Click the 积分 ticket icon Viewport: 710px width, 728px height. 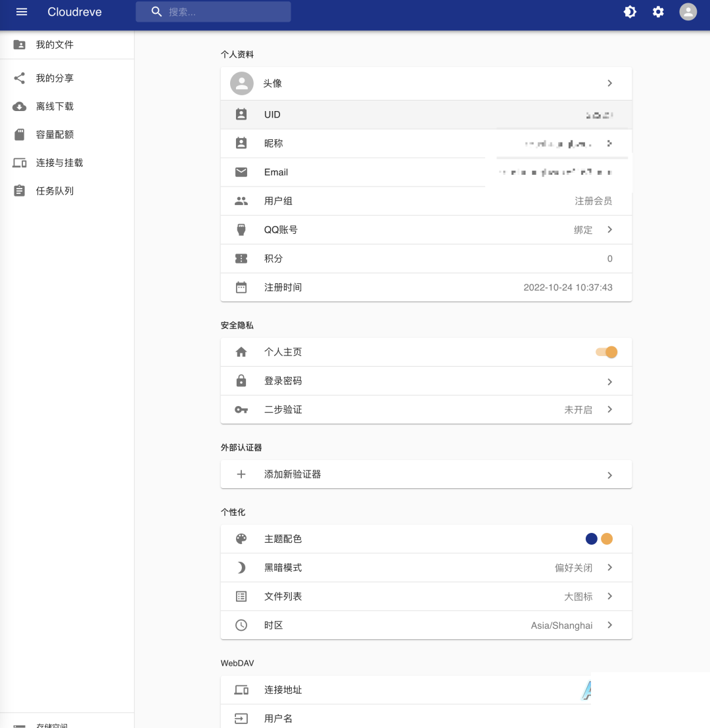[241, 259]
